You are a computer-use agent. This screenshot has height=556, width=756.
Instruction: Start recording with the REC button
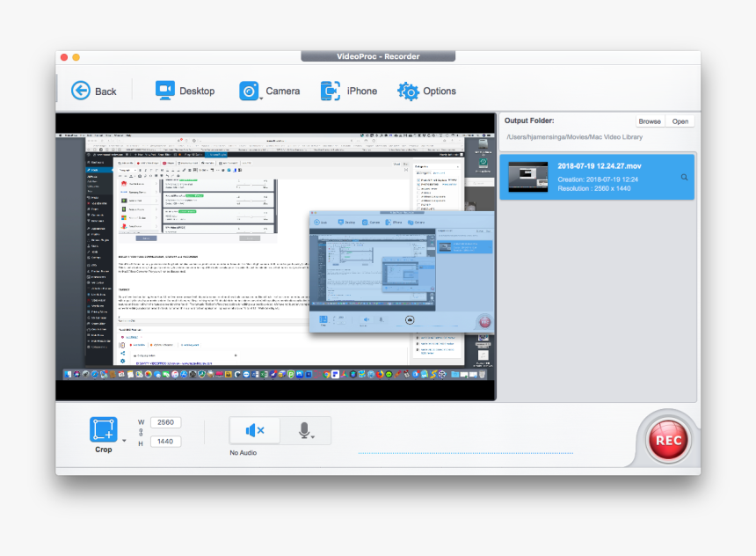[668, 440]
